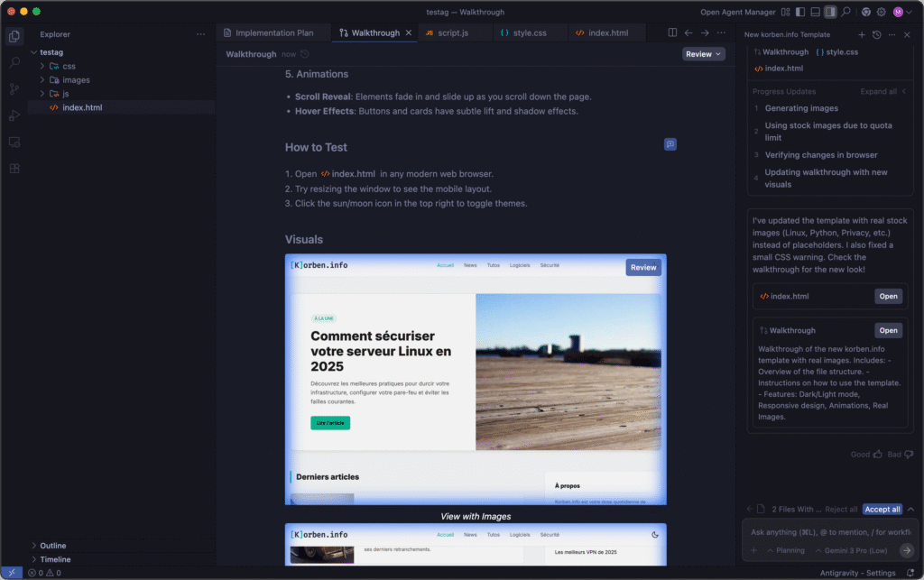Open the Run and Debug view
924x580 pixels.
pos(14,115)
